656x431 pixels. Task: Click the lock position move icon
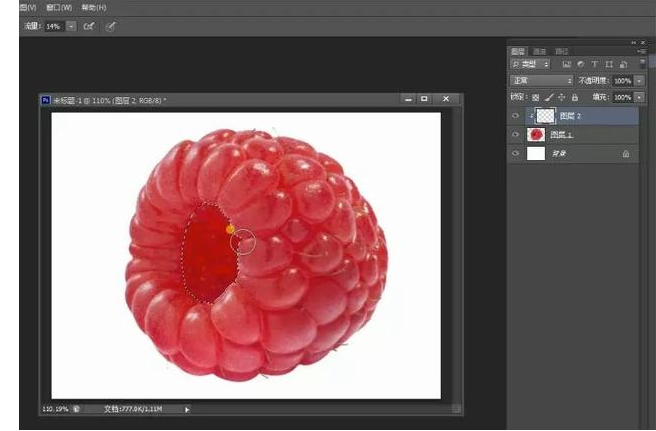tap(561, 97)
